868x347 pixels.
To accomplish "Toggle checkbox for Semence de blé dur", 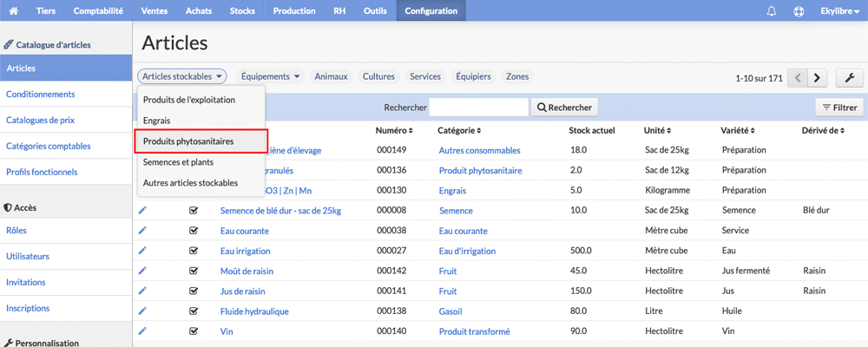I will 194,210.
